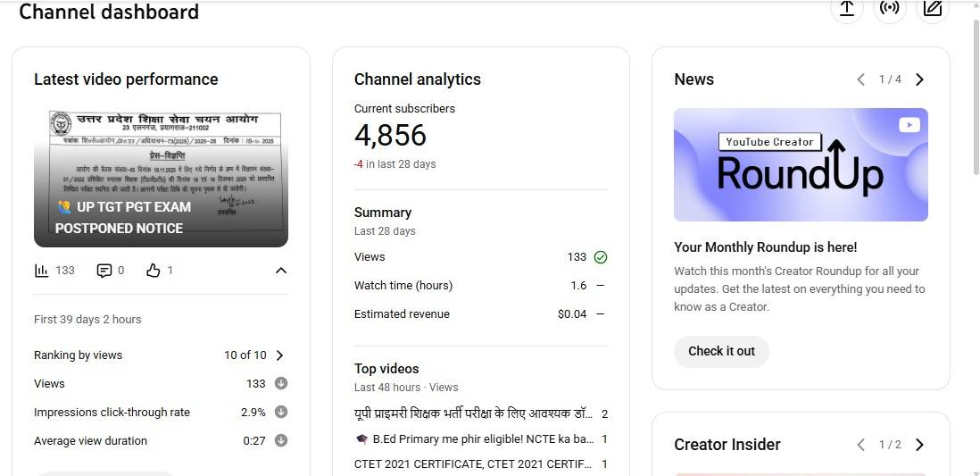The width and height of the screenshot is (980, 476).
Task: Click the arrow icon beside click-through rate
Action: click(281, 413)
